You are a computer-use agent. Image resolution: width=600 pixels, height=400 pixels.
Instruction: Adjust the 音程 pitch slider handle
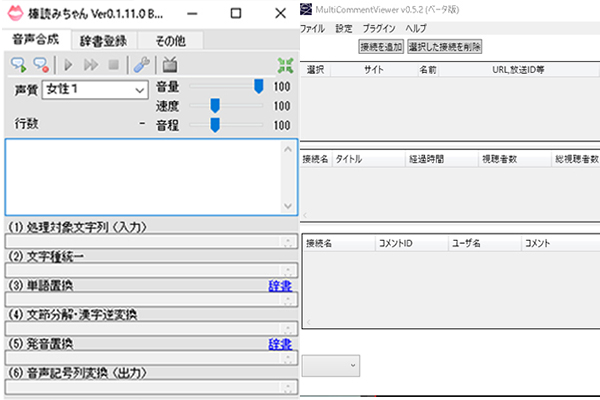coord(215,125)
